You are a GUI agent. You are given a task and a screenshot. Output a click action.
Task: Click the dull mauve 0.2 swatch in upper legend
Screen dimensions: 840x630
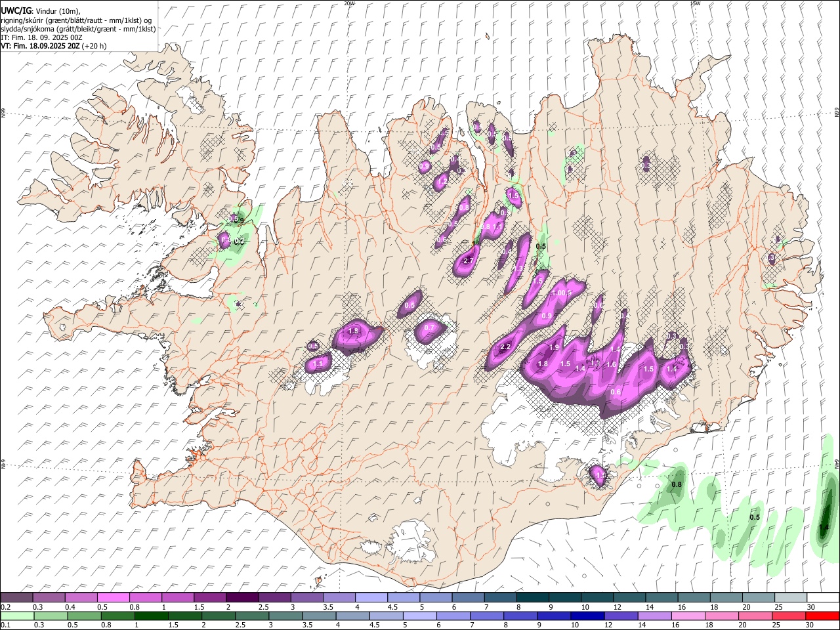(16, 598)
